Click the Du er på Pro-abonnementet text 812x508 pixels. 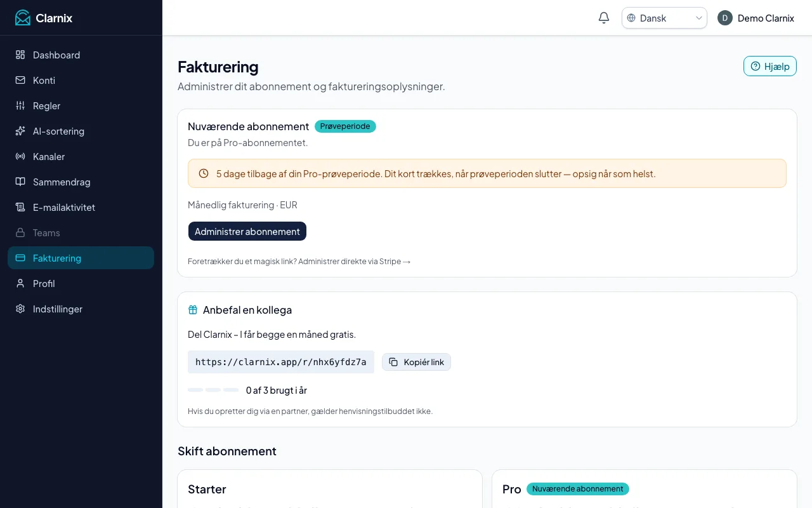pos(248,143)
